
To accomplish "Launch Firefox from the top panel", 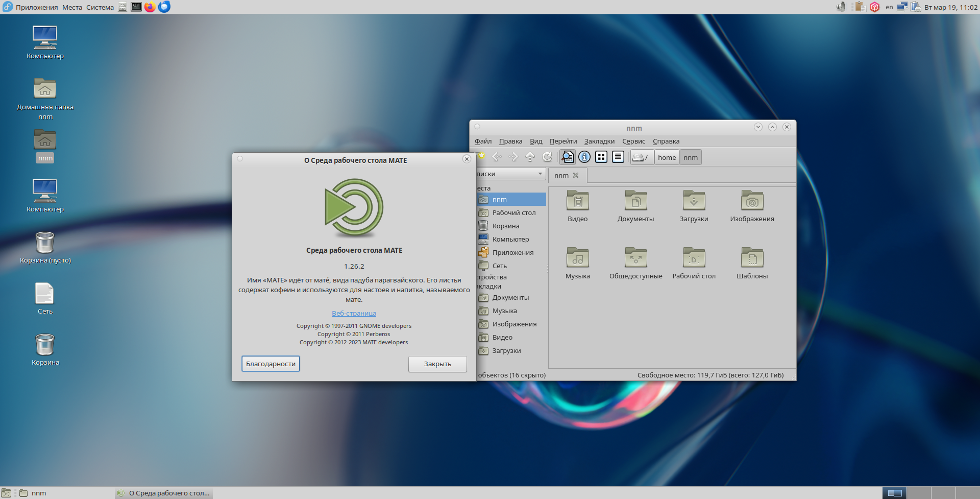I will (150, 7).
